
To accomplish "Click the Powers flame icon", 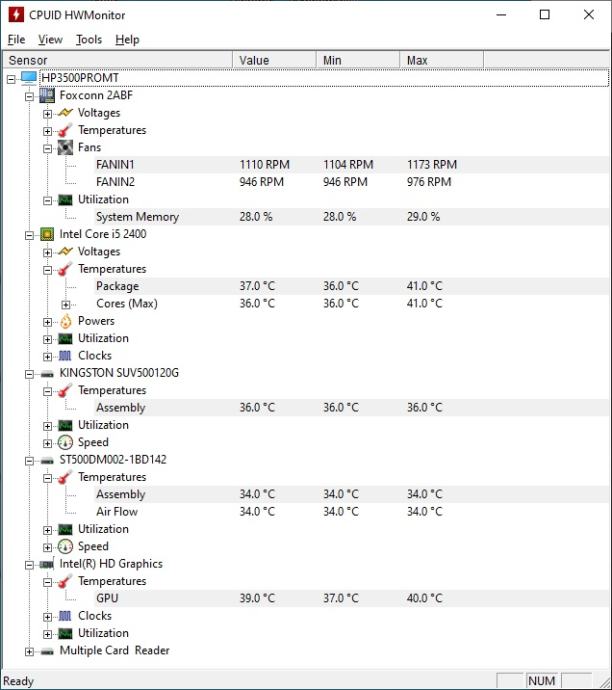I will 66,321.
